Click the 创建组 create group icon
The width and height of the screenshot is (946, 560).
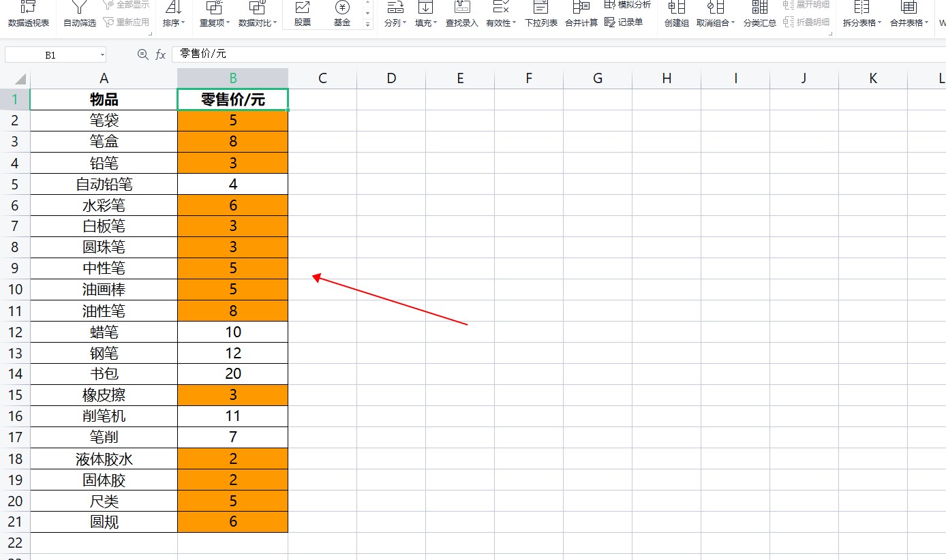[x=677, y=13]
